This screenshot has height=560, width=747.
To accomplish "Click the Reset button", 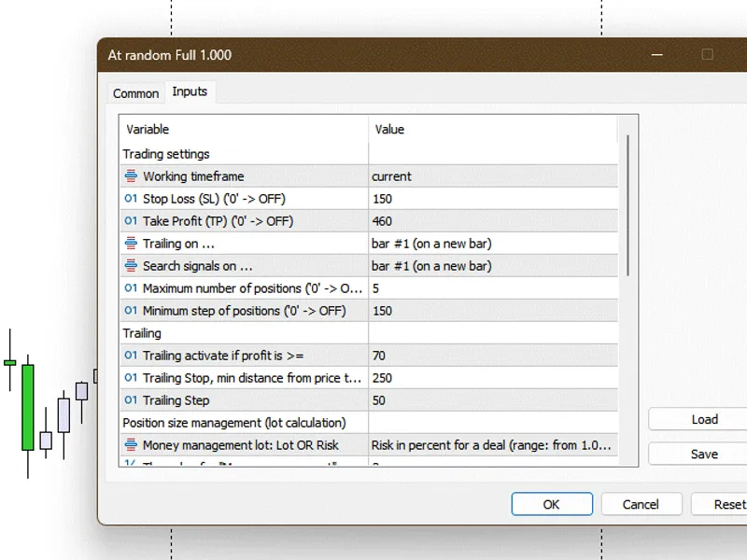I will [x=719, y=504].
